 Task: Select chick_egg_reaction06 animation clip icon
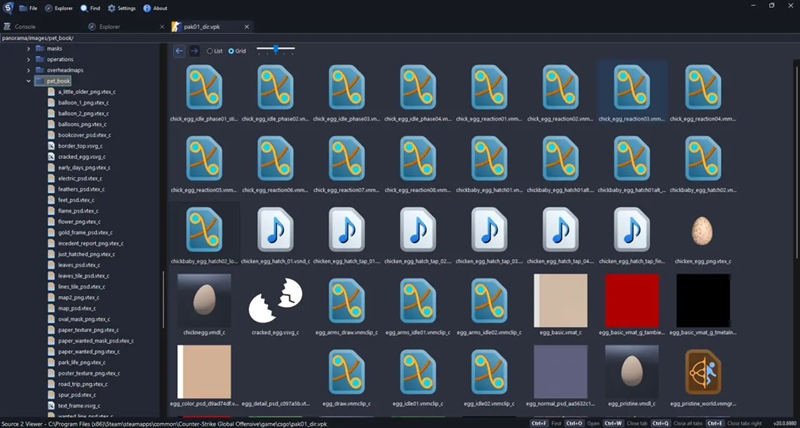click(x=275, y=158)
